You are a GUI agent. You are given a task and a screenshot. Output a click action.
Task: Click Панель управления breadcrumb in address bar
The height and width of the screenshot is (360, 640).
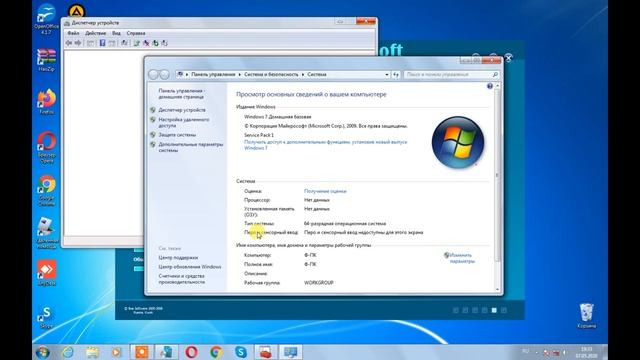(x=213, y=74)
